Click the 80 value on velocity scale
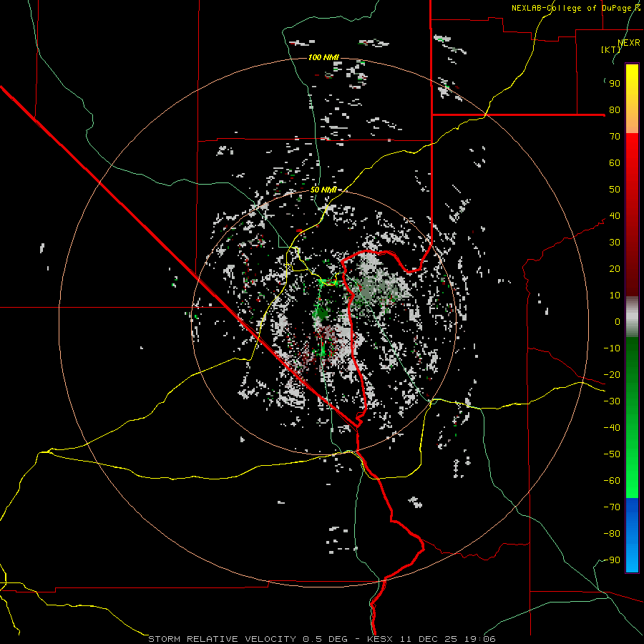Image resolution: width=644 pixels, height=644 pixels. coord(615,110)
